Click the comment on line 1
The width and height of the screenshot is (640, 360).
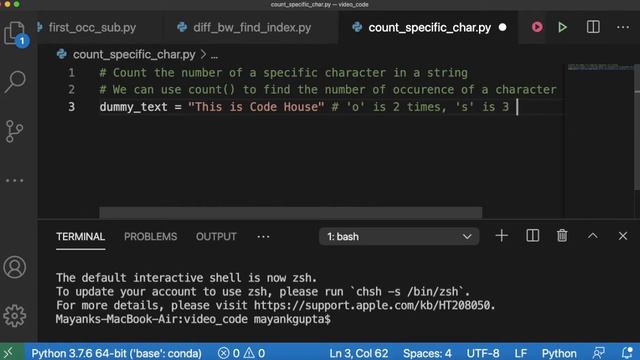coord(284,73)
